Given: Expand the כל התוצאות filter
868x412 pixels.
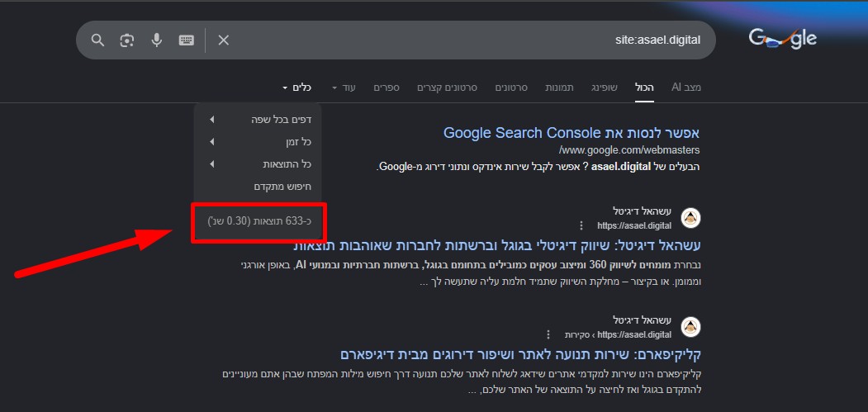Looking at the screenshot, I should click(x=259, y=164).
